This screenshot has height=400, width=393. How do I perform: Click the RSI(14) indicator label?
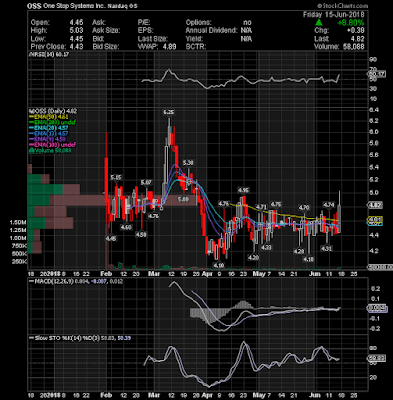point(49,54)
